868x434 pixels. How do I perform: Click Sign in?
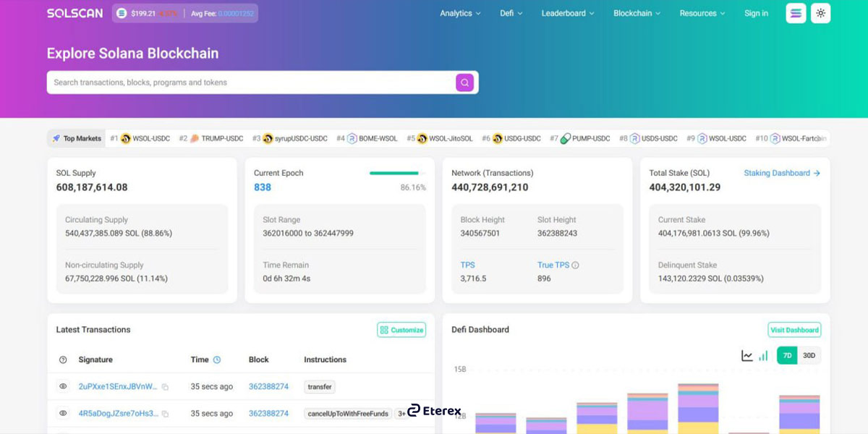point(757,13)
